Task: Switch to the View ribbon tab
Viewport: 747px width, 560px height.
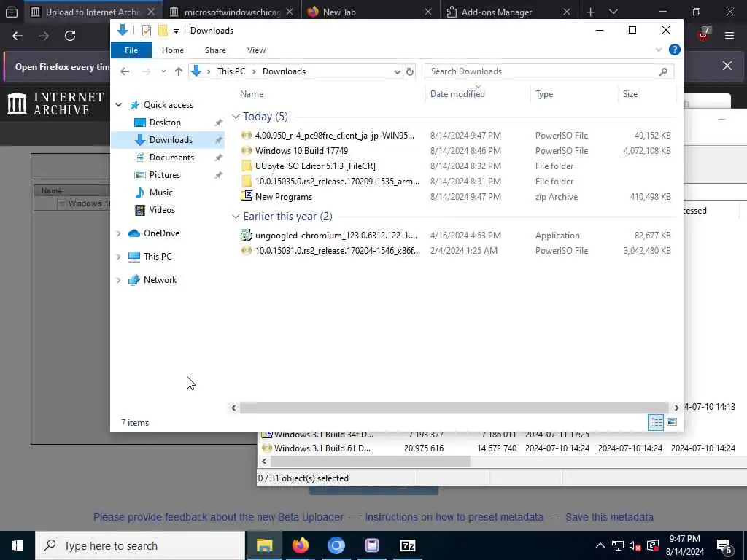Action: (256, 50)
